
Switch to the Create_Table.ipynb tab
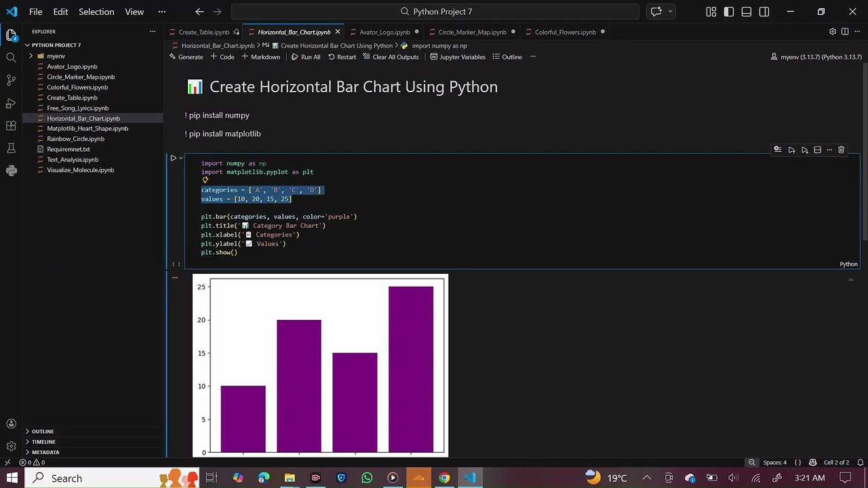coord(203,32)
